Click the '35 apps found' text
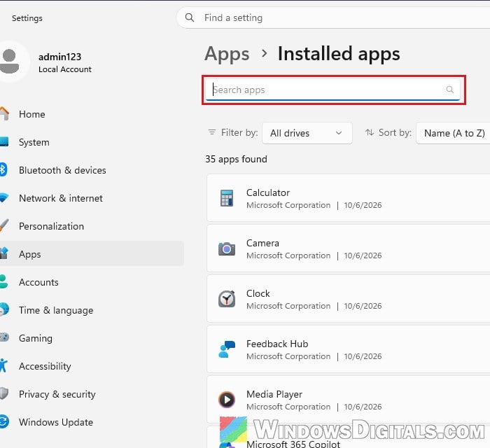490x448 pixels. [x=236, y=159]
